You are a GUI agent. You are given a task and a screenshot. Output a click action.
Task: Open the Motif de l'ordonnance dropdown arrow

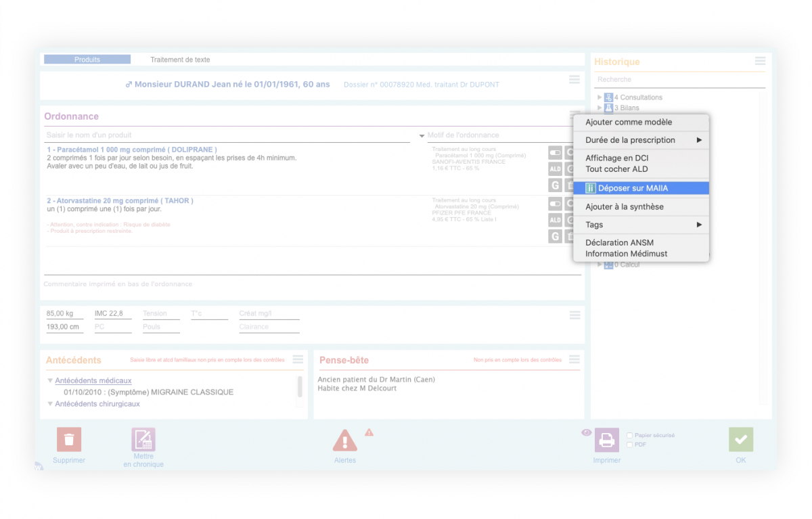[422, 136]
